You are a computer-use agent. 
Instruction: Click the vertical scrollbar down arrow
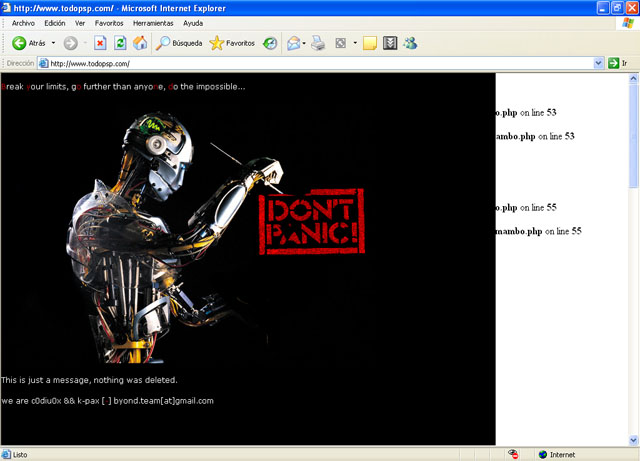point(633,438)
